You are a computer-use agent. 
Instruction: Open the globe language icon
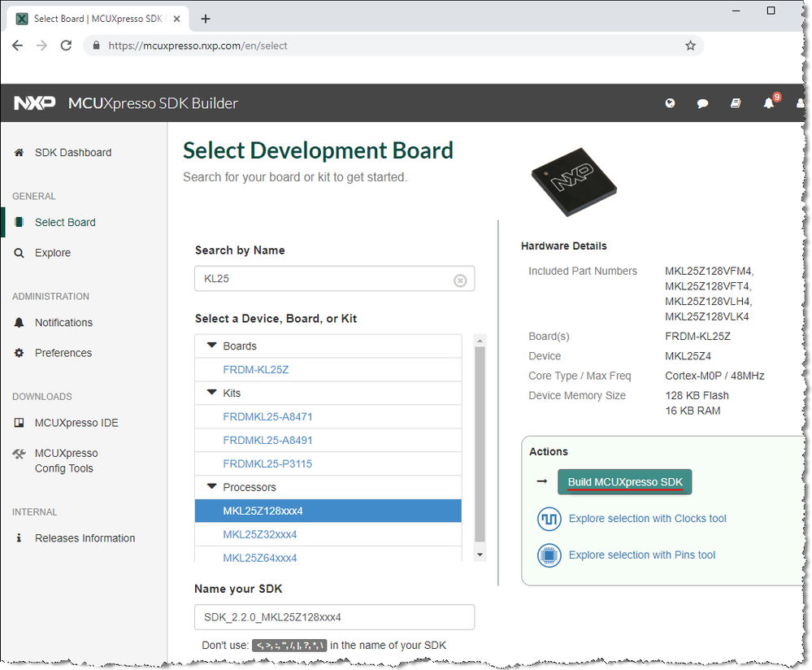[x=670, y=103]
